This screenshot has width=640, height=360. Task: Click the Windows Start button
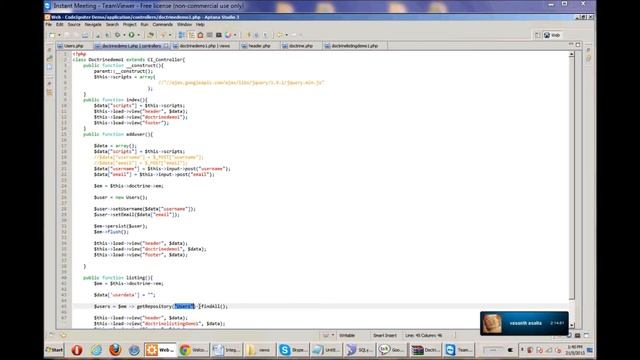click(x=54, y=350)
